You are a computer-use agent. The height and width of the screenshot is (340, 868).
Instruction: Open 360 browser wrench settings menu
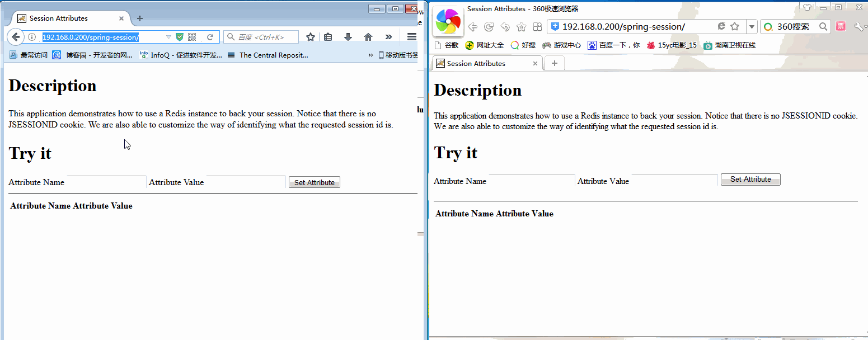[859, 26]
